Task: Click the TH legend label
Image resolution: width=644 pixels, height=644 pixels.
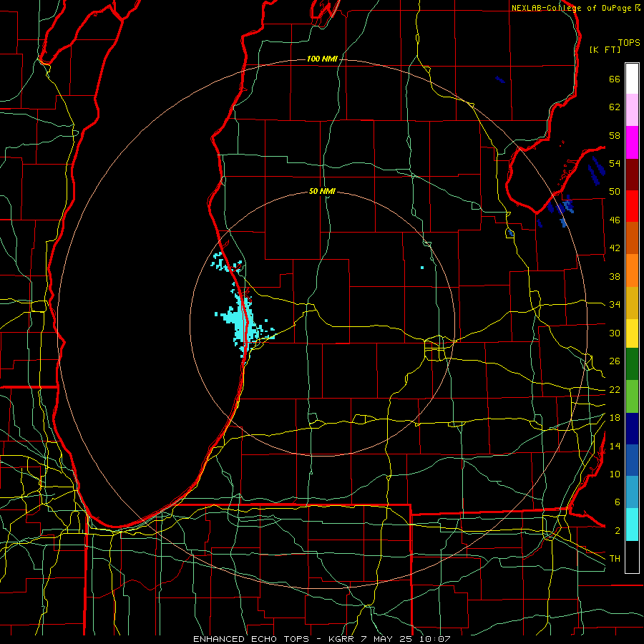Action: coord(615,559)
